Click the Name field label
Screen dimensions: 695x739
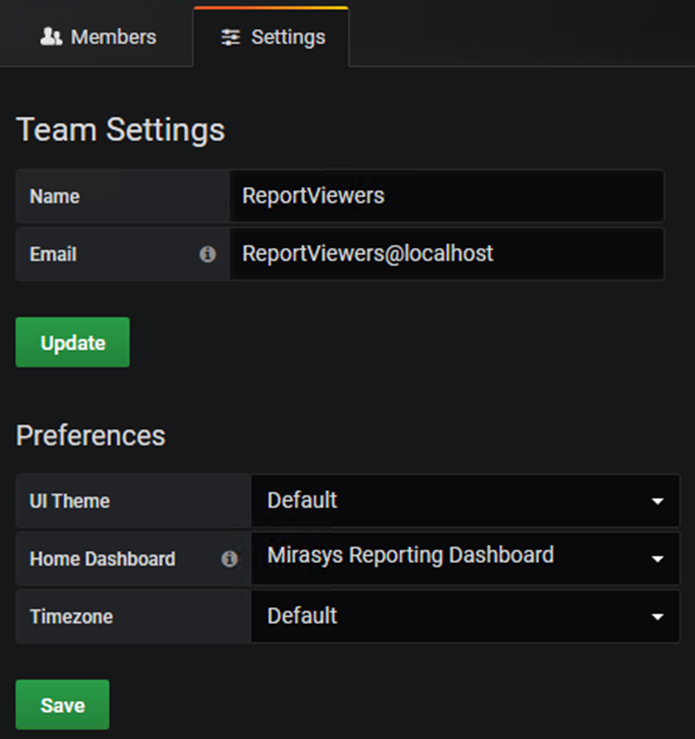(x=55, y=196)
